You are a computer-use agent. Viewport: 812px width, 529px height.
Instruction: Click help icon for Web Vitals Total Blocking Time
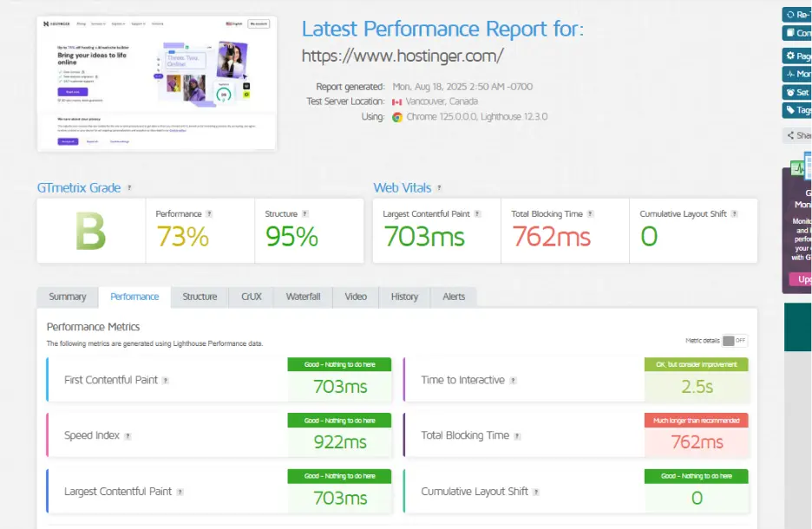[591, 214]
